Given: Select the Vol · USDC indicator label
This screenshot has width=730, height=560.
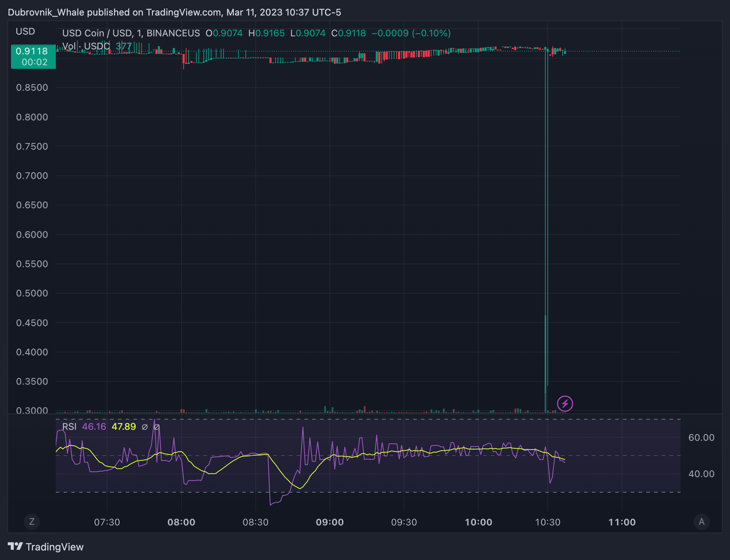Looking at the screenshot, I should pyautogui.click(x=86, y=46).
